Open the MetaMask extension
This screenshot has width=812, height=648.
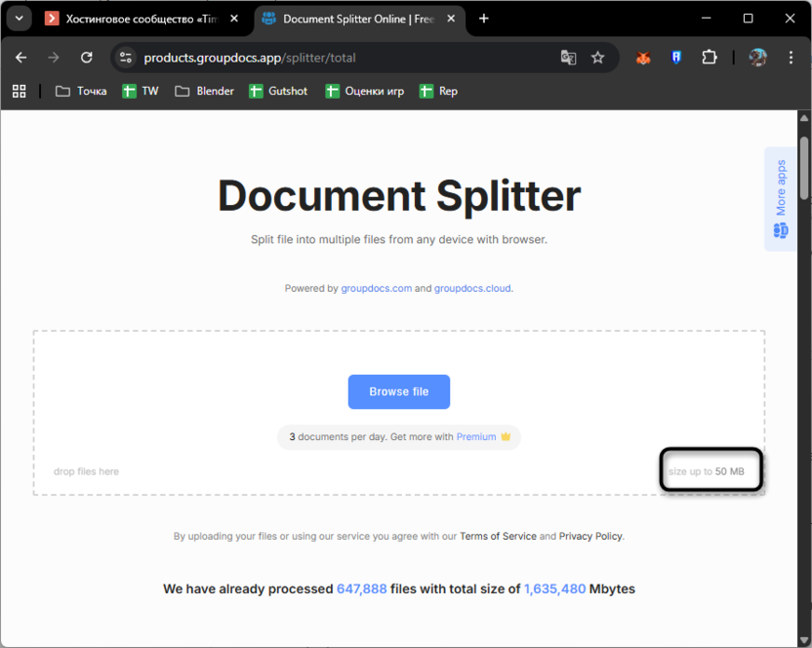[x=643, y=58]
